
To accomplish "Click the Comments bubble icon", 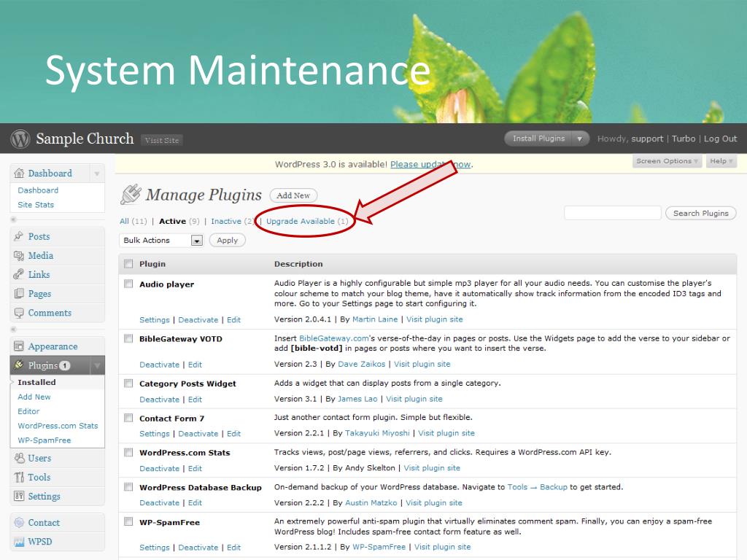I will click(18, 313).
